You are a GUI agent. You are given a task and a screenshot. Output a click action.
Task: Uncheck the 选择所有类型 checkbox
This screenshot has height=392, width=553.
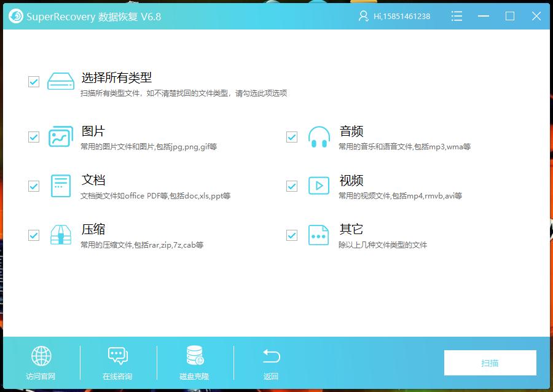click(33, 80)
